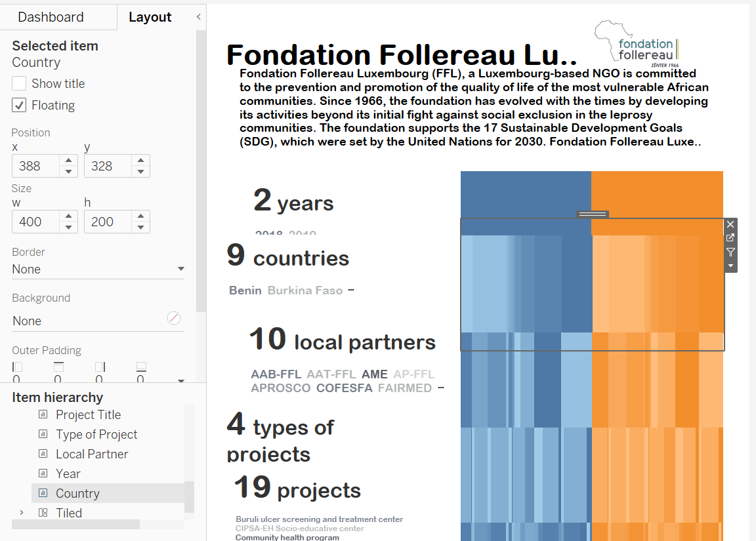Enable the Show title checkbox

(19, 83)
